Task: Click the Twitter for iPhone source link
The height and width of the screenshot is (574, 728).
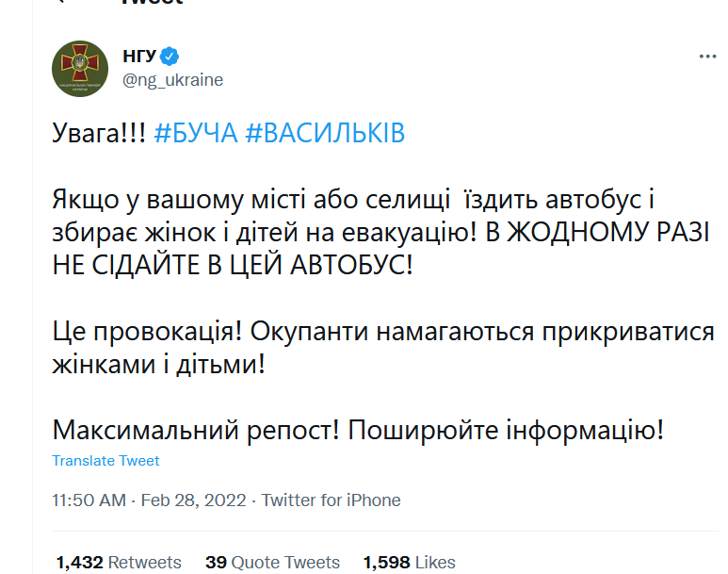Action: click(331, 500)
